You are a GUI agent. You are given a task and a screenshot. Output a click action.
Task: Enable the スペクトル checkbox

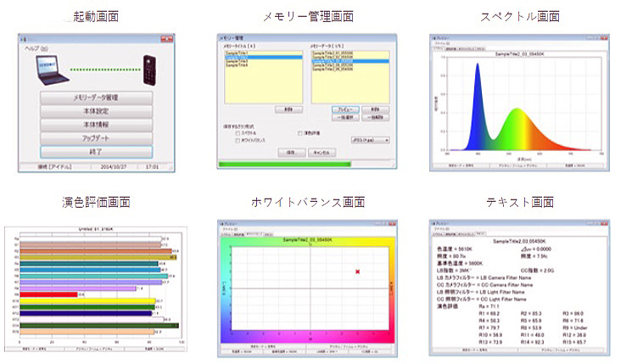(237, 133)
